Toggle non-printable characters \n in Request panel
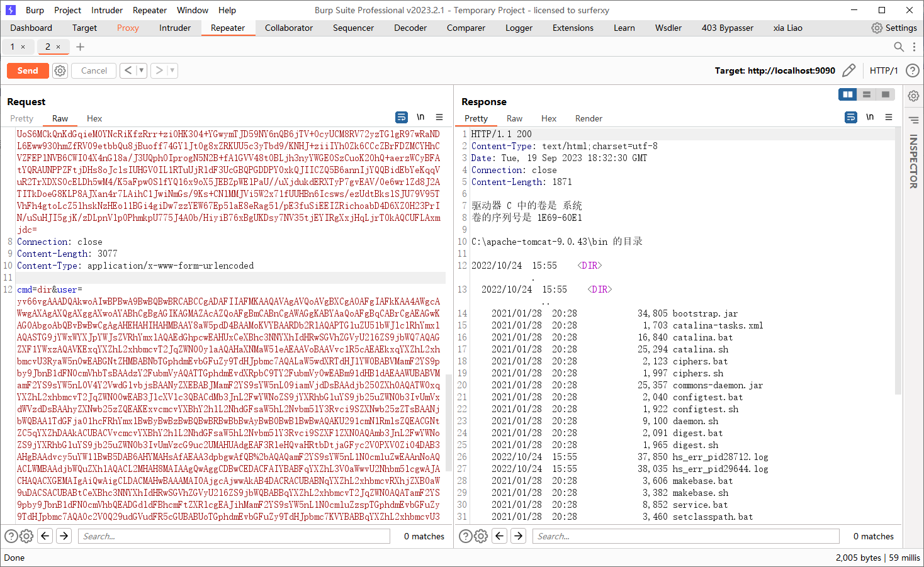924x567 pixels. pyautogui.click(x=420, y=117)
